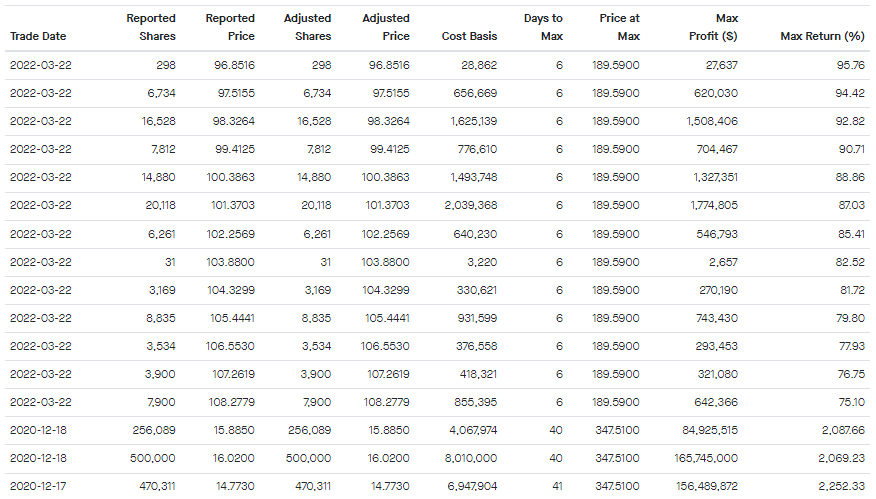Sort table by Trade Date column header

tap(38, 36)
